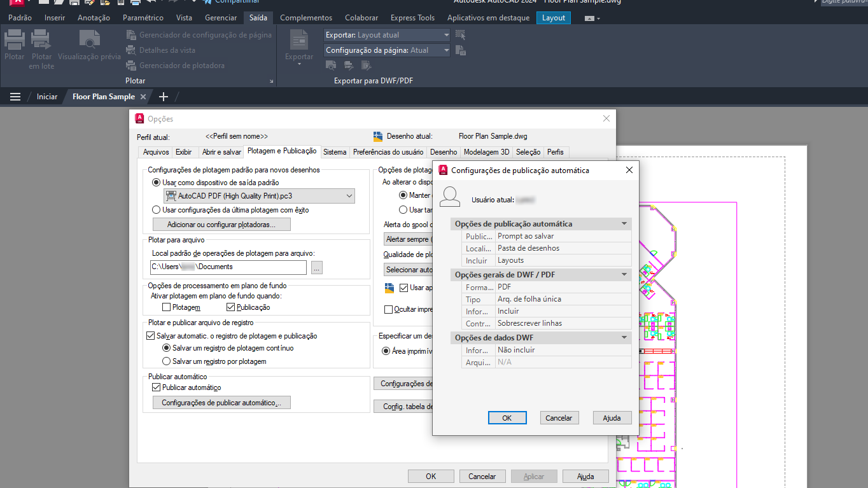Click Configurações de publicar automático button

221,403
